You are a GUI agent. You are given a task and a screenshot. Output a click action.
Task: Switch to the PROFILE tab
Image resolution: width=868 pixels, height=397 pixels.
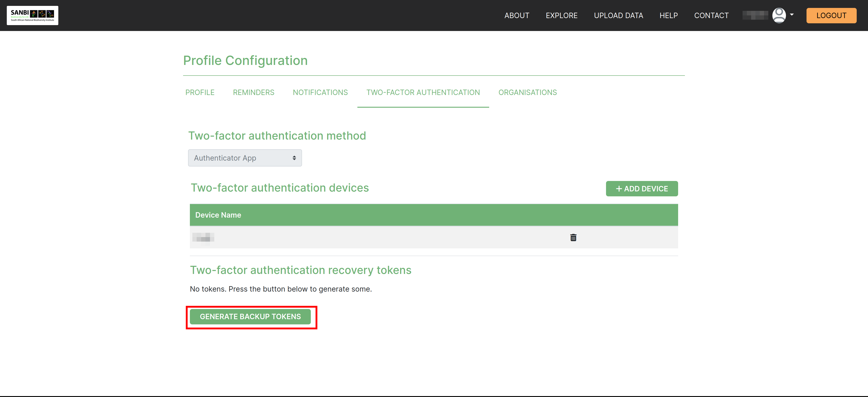click(x=200, y=93)
